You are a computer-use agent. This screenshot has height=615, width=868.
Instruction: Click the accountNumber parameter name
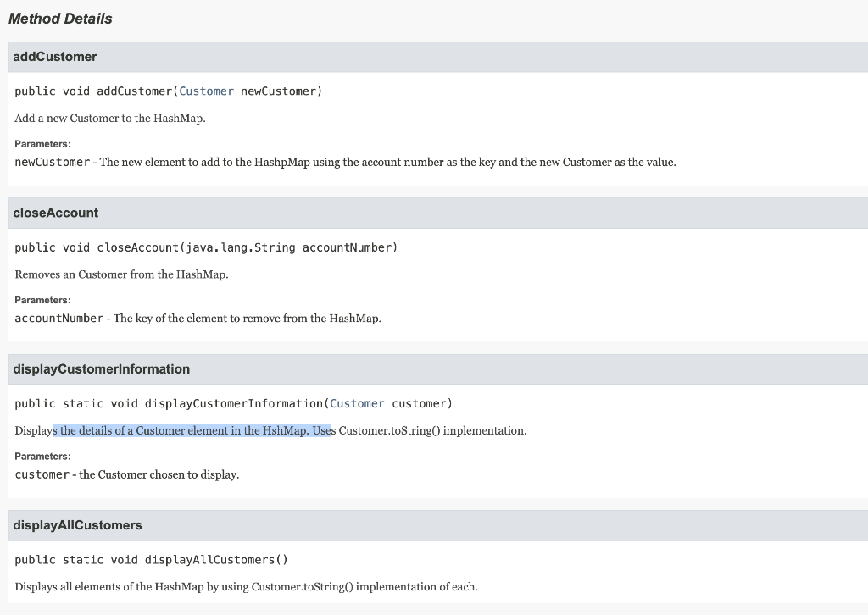coord(57,318)
